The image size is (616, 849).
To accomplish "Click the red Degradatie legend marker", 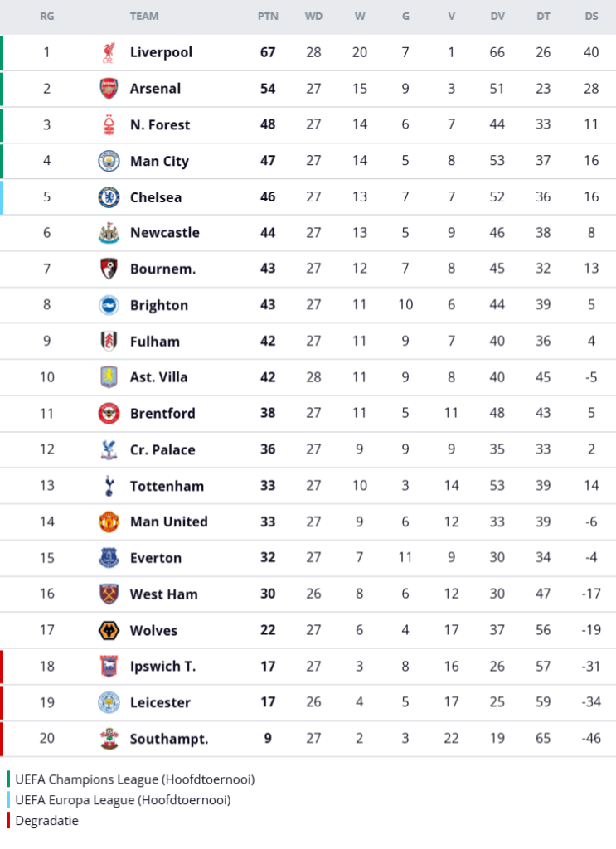I will tap(9, 821).
